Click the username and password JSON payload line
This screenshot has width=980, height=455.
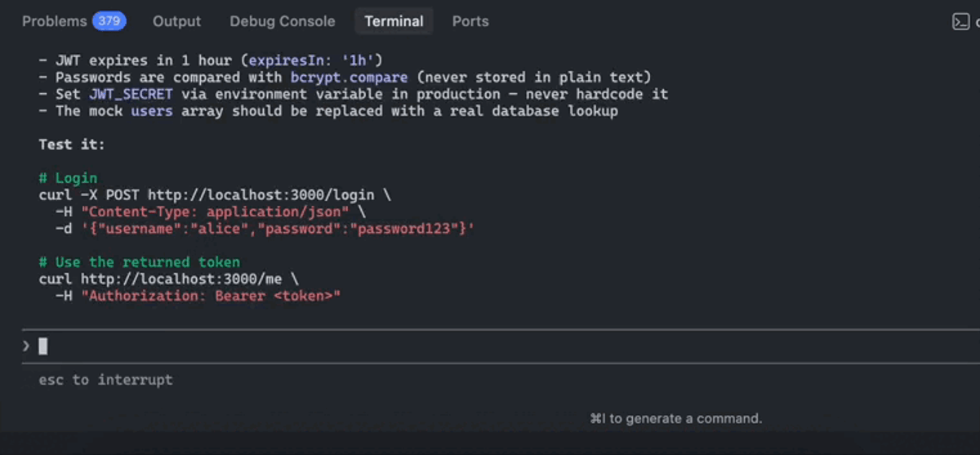(265, 230)
